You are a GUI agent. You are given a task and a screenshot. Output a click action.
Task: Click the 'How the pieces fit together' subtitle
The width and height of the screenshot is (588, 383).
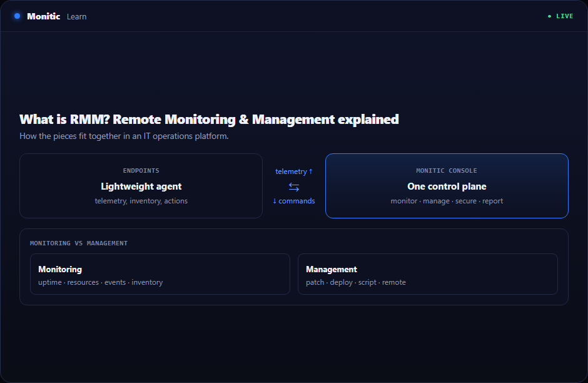click(x=124, y=136)
